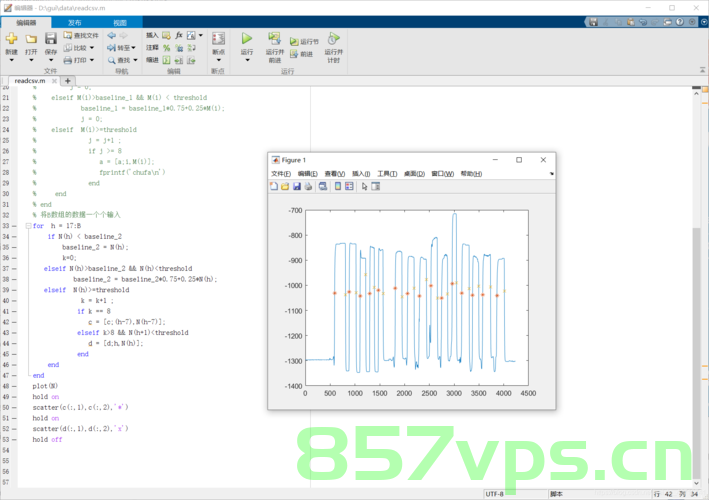Click quick-access Paste icon in top-right bar
The image size is (709, 500).
click(631, 22)
